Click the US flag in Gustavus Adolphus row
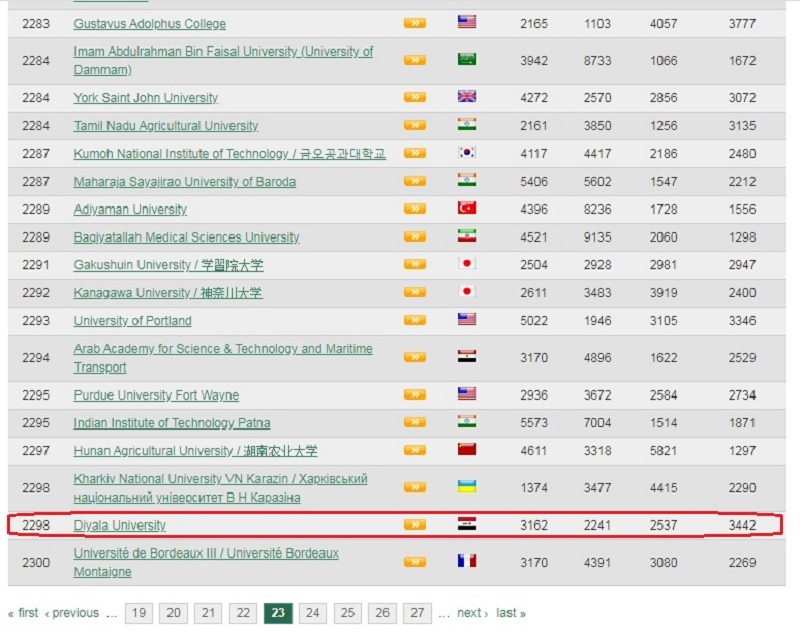The height and width of the screenshot is (636, 800). 467,22
